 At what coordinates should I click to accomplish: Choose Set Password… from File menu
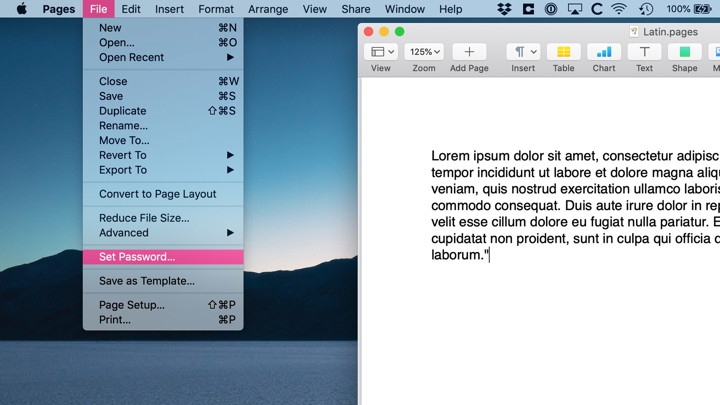137,257
